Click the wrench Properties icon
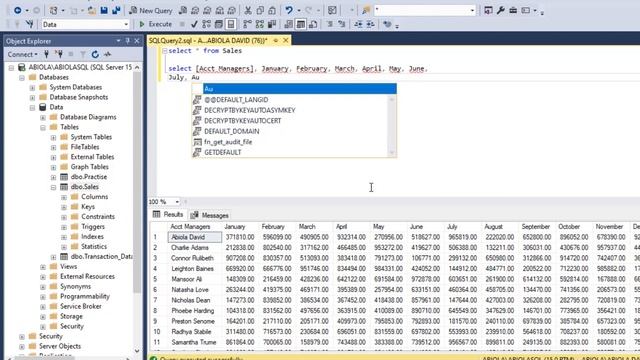 pyautogui.click(x=500, y=10)
